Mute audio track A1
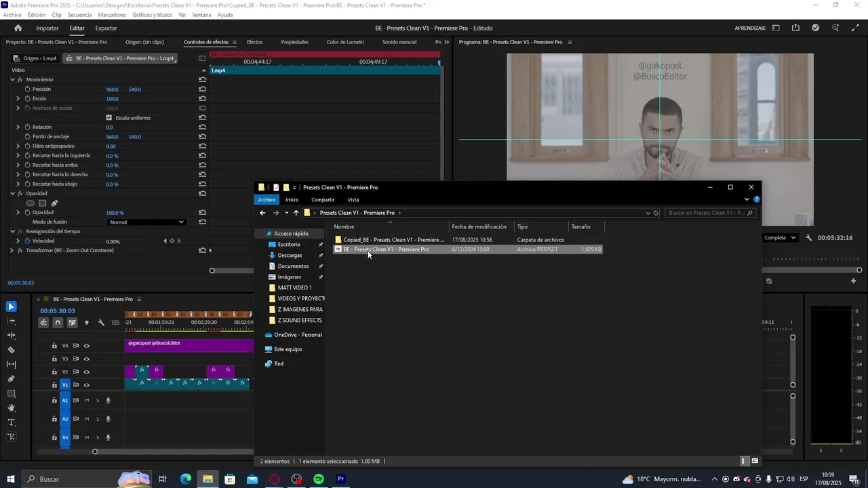 (x=87, y=401)
